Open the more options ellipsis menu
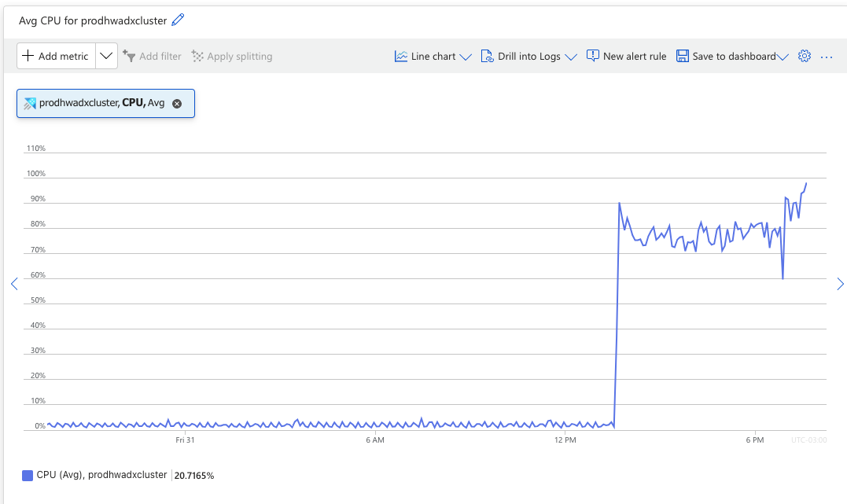The height and width of the screenshot is (504, 847). (827, 57)
